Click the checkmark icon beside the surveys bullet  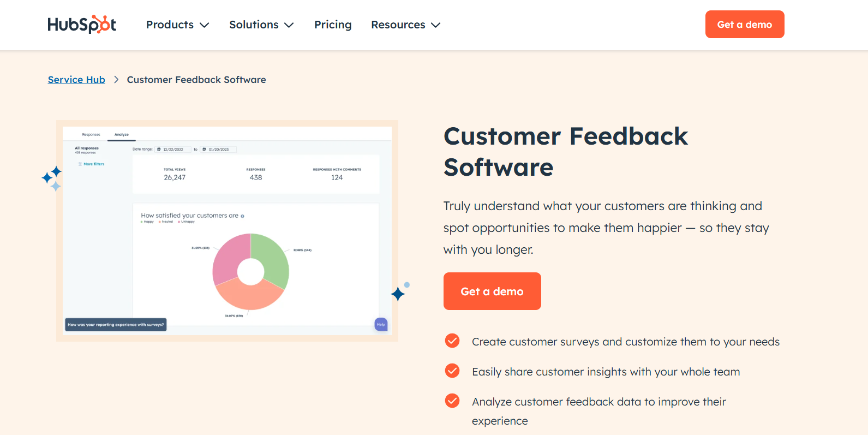[452, 341]
